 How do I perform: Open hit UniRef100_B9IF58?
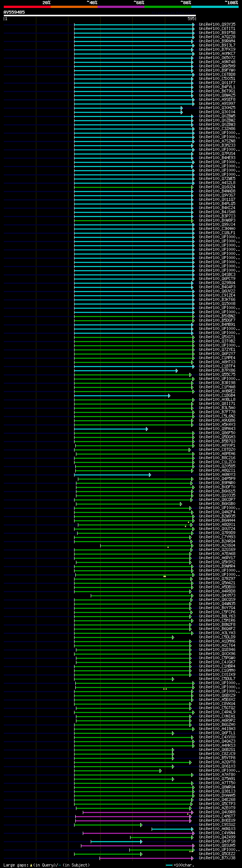217,33
